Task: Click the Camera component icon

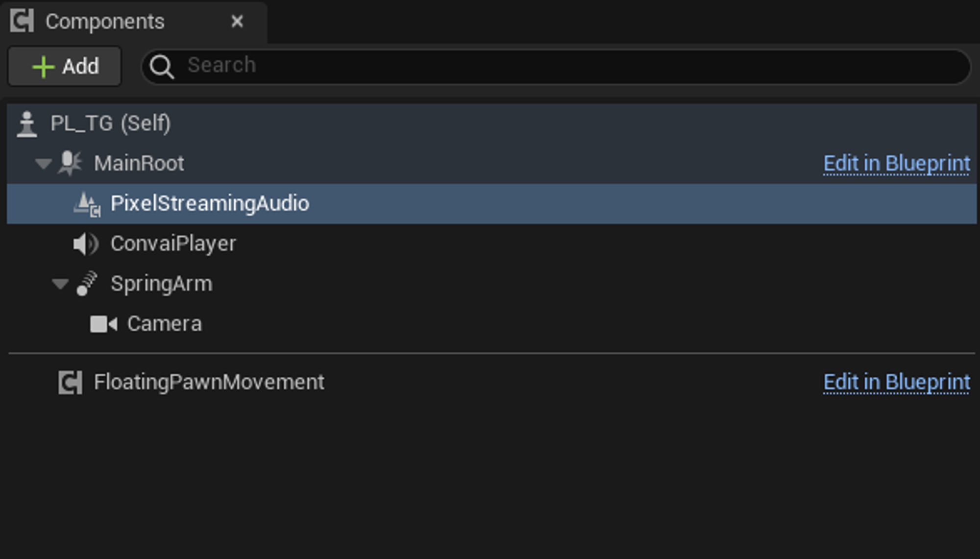Action: click(103, 324)
